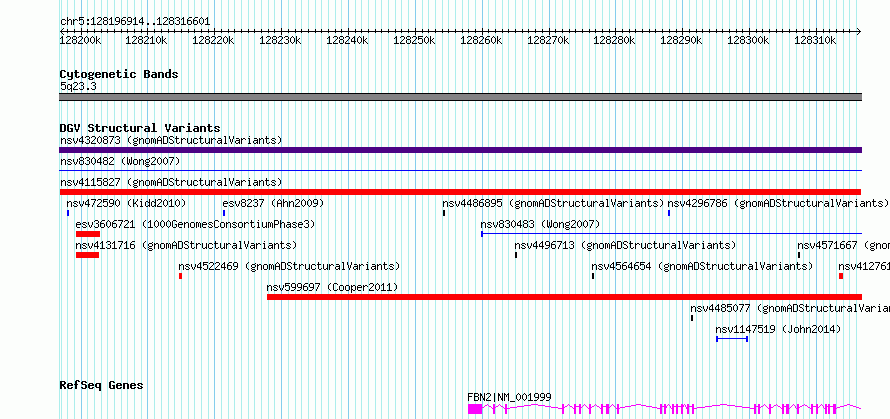Click the black marker under nsv4496713
This screenshot has width=890, height=419.
516,255
